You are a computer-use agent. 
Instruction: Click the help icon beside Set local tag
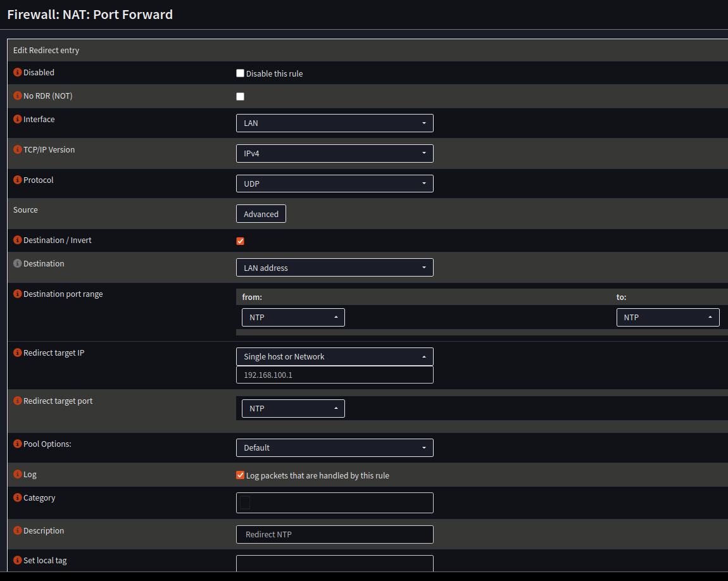pyautogui.click(x=17, y=560)
